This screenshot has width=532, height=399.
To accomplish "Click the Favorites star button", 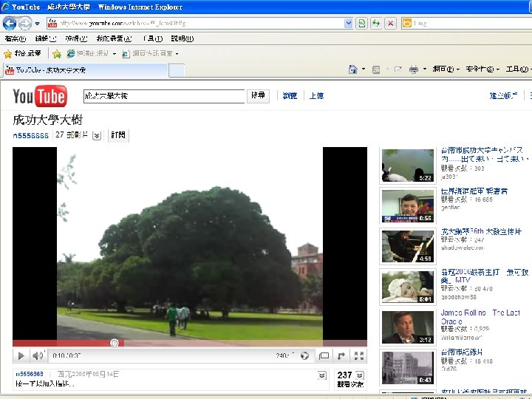I will point(22,54).
